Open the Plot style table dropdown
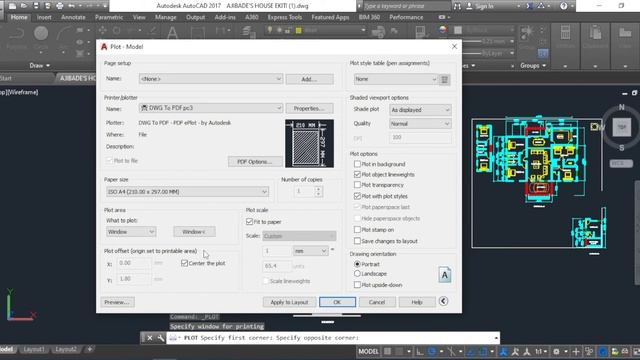This screenshot has height=360, width=640. 396,79
